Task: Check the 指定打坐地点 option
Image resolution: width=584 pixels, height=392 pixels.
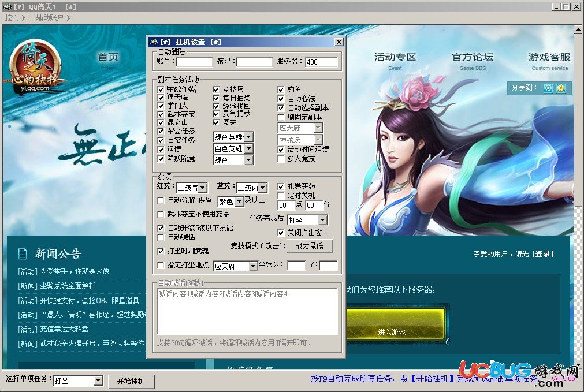Action: coord(161,265)
